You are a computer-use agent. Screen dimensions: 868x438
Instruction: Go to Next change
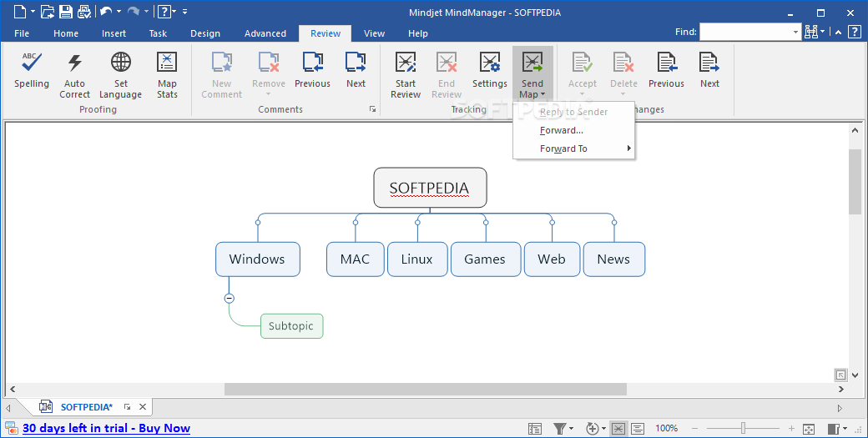[709, 70]
